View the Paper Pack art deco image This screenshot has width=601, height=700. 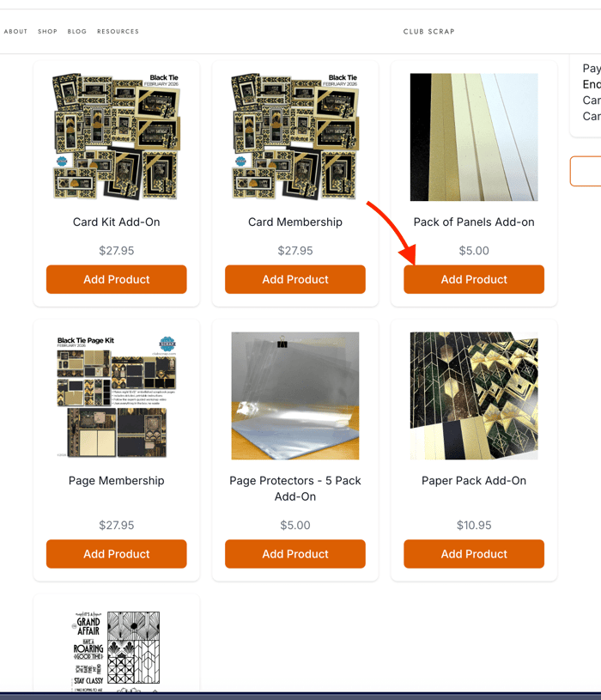click(x=474, y=396)
